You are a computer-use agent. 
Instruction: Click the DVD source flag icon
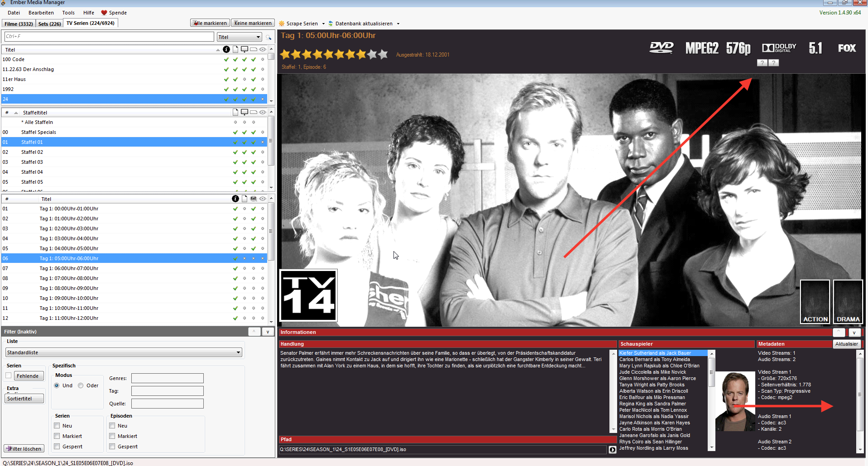pos(662,48)
